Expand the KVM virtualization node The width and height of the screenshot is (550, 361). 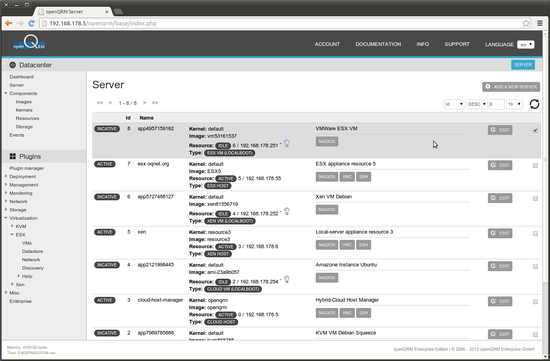12,226
